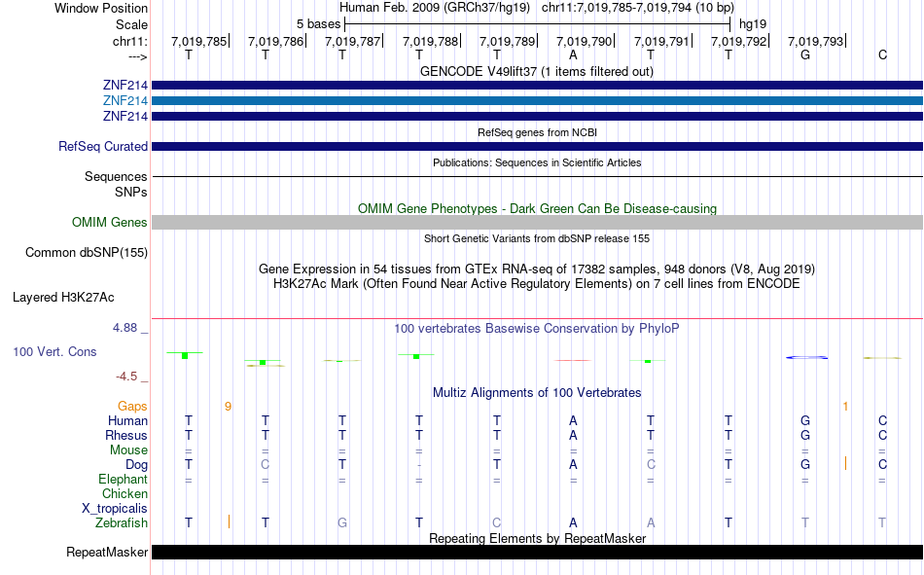Image resolution: width=924 pixels, height=575 pixels.
Task: Open Short Genetic Variants dbSNP 155 title
Action: [x=537, y=238]
